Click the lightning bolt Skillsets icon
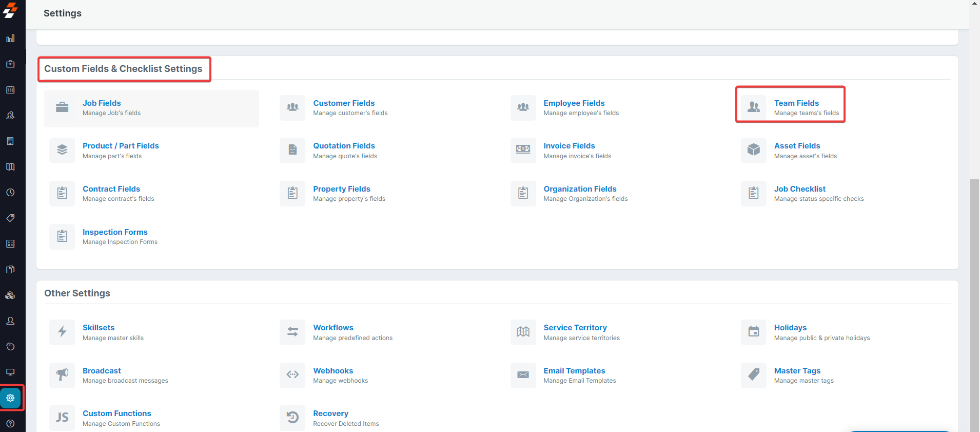 62,332
